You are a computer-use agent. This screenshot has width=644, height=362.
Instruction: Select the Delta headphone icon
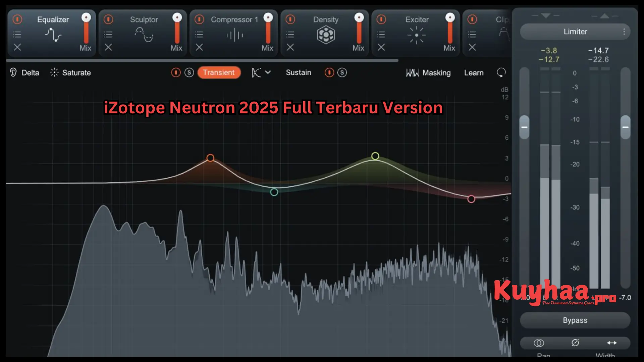tap(12, 73)
